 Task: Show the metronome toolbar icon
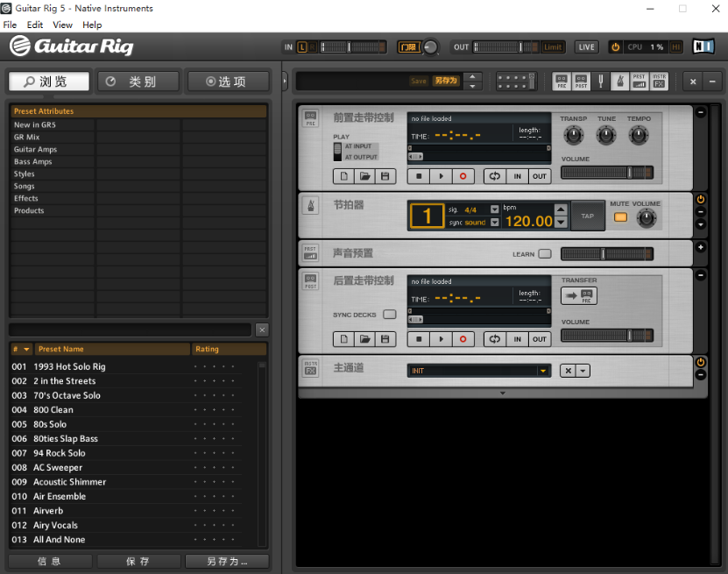(x=620, y=81)
